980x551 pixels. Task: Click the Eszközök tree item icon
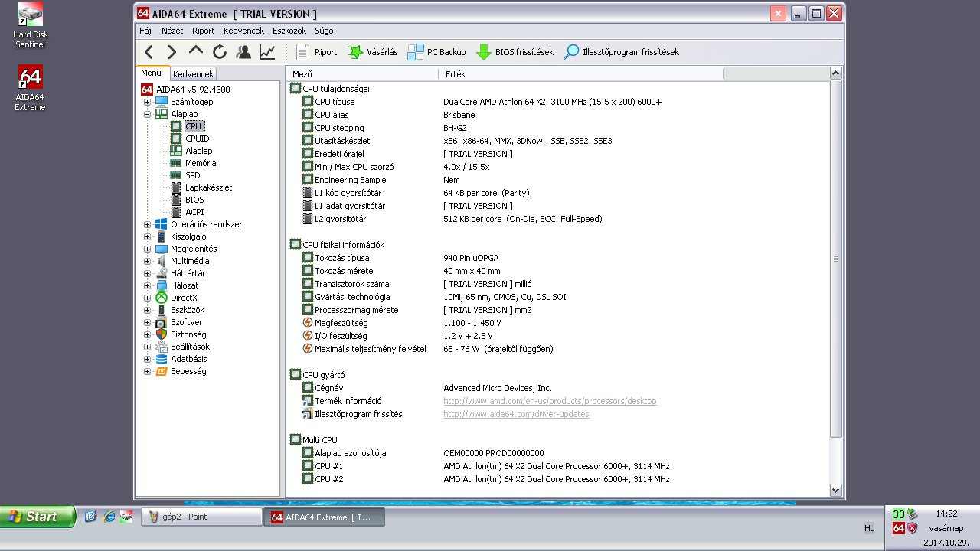pos(161,310)
